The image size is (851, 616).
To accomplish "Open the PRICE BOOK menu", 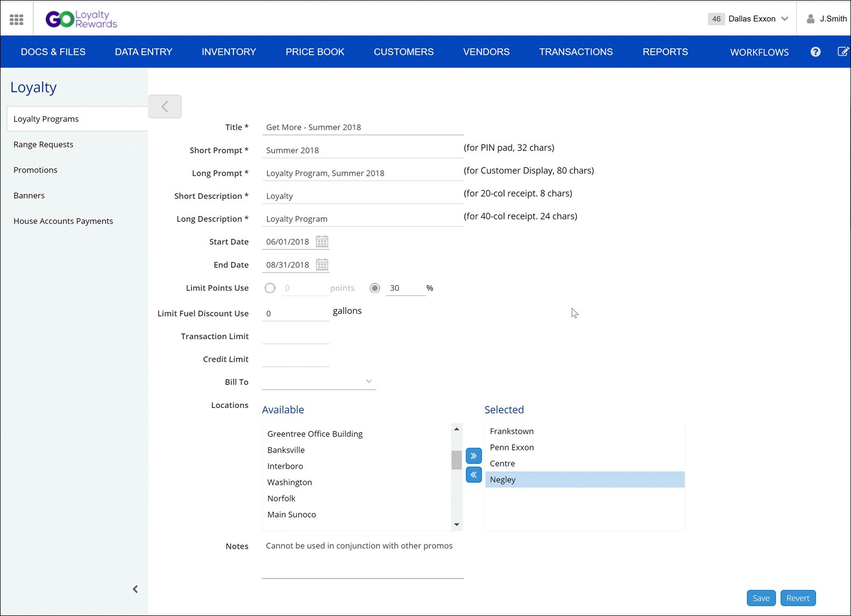I will pyautogui.click(x=315, y=52).
